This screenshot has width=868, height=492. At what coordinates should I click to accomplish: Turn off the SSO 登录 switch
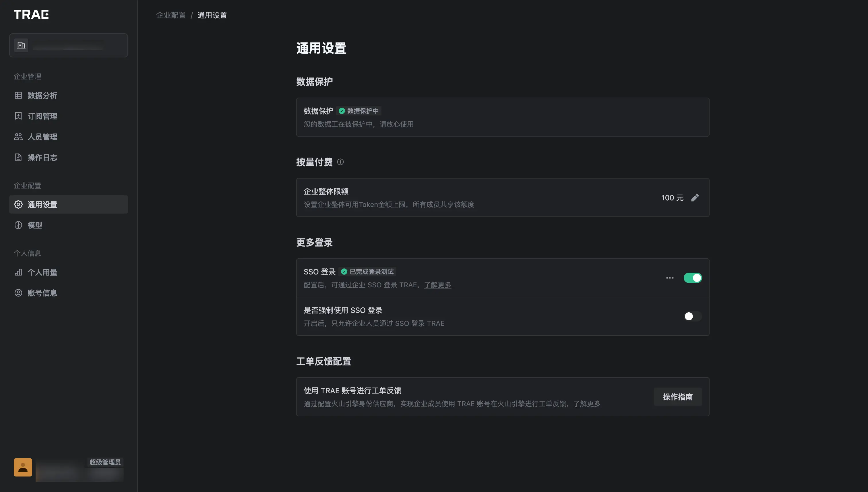[692, 278]
